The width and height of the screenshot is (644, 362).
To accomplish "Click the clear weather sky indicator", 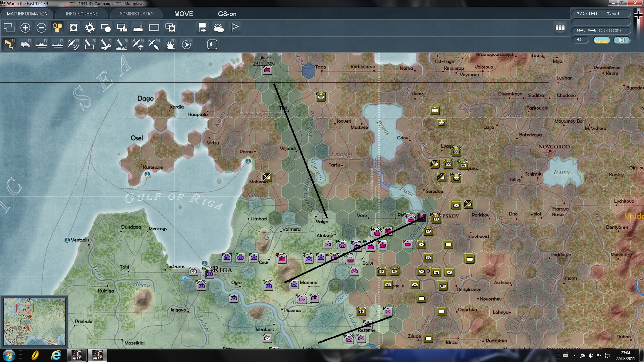I will pyautogui.click(x=602, y=40).
